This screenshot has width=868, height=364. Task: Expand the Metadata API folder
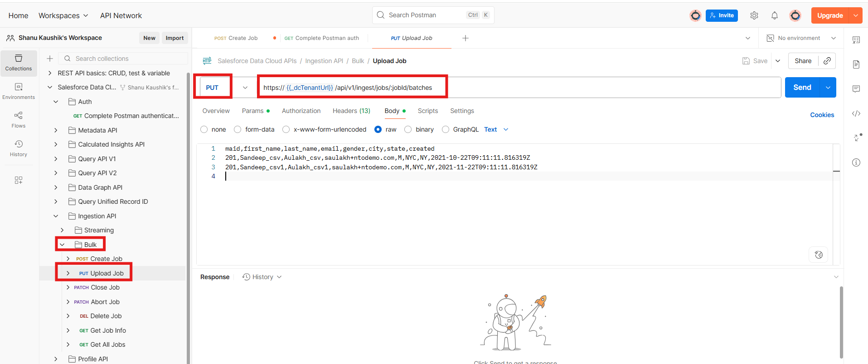coord(56,130)
